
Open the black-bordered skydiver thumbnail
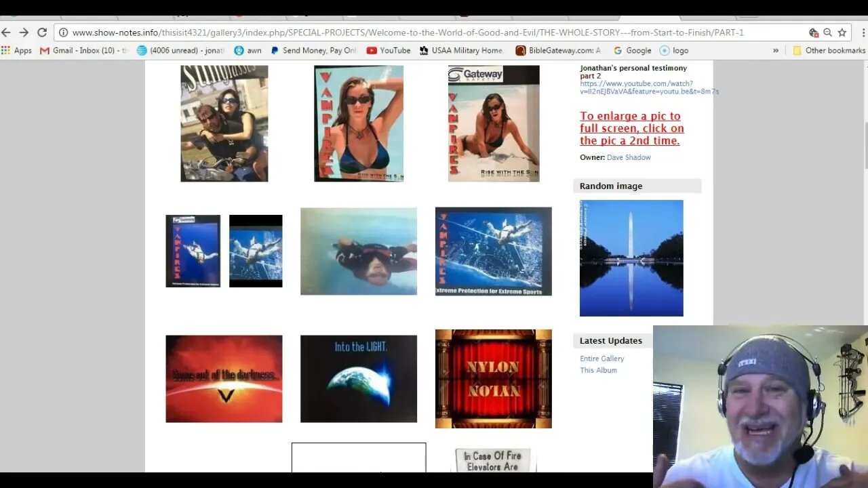click(256, 251)
